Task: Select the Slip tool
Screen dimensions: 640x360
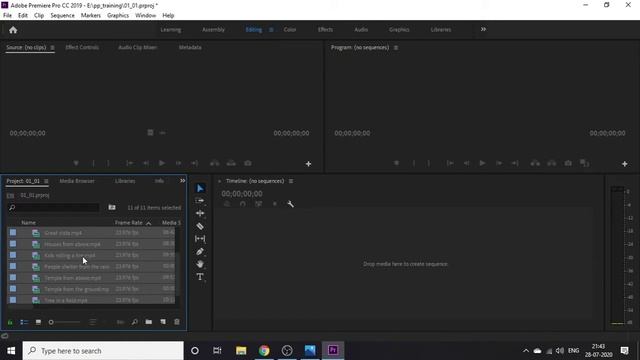Action: 200,239
